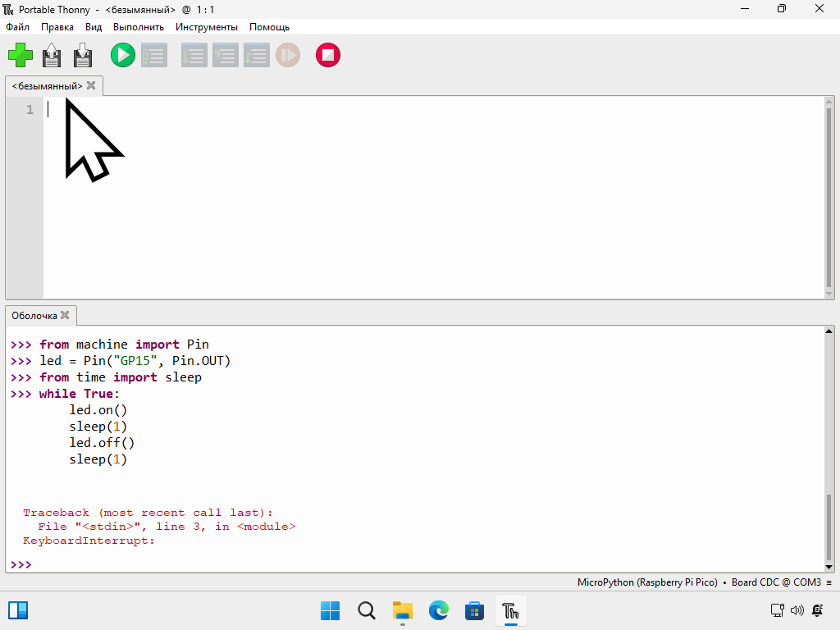Open the Windows Start menu
The width and height of the screenshot is (840, 630).
[330, 610]
